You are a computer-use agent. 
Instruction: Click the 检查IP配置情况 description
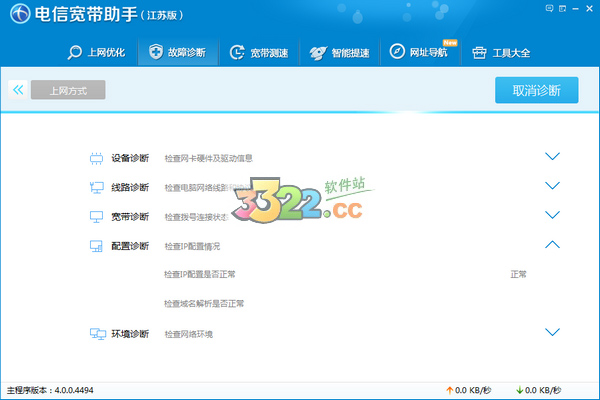click(x=192, y=247)
